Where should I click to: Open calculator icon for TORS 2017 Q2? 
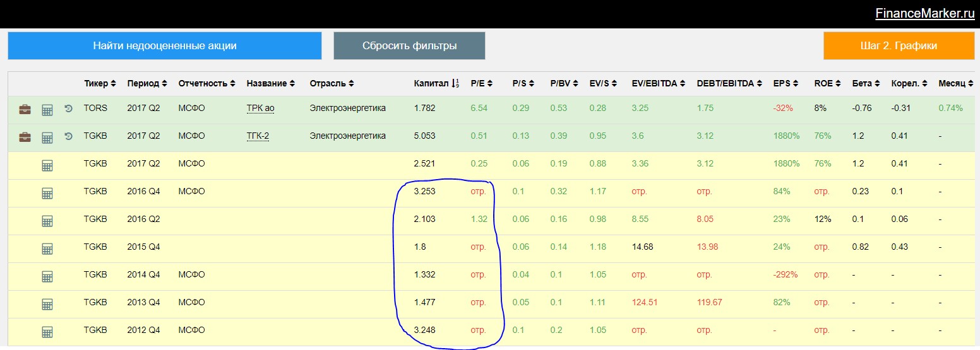(47, 109)
